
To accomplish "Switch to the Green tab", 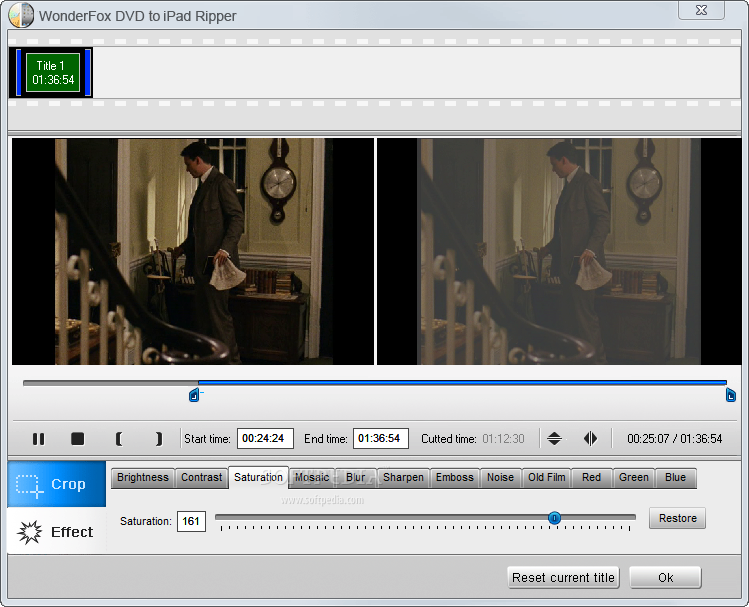I will [x=633, y=478].
